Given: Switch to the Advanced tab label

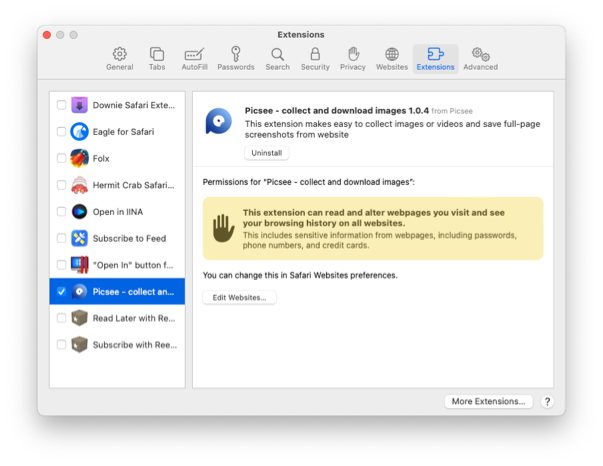Looking at the screenshot, I should 480,67.
